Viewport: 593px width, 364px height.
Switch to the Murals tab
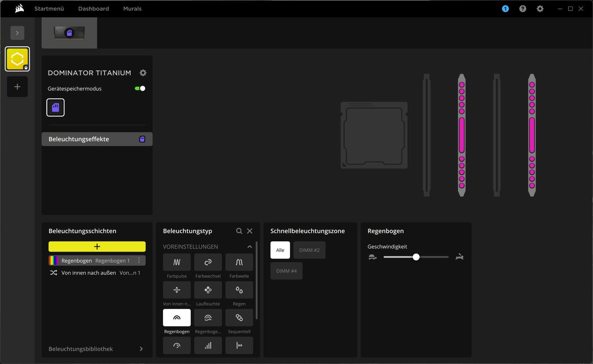[132, 9]
